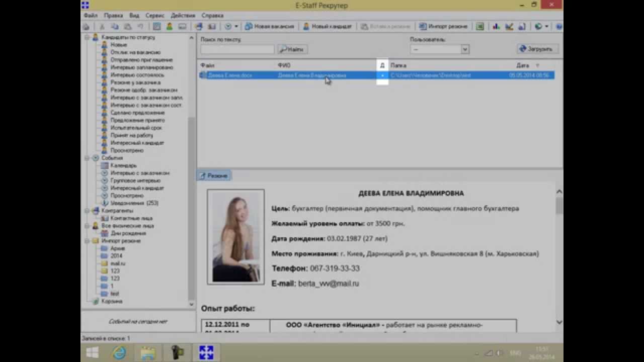
Task: Open the Действия menu
Action: click(183, 16)
